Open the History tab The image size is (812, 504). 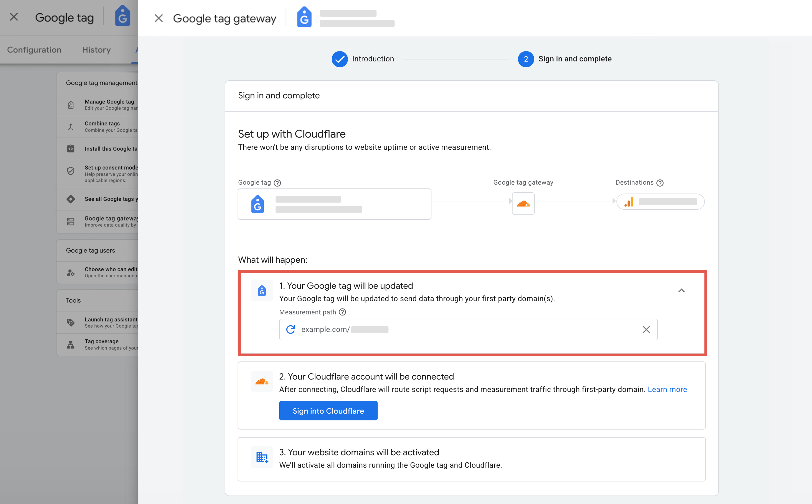[96, 50]
